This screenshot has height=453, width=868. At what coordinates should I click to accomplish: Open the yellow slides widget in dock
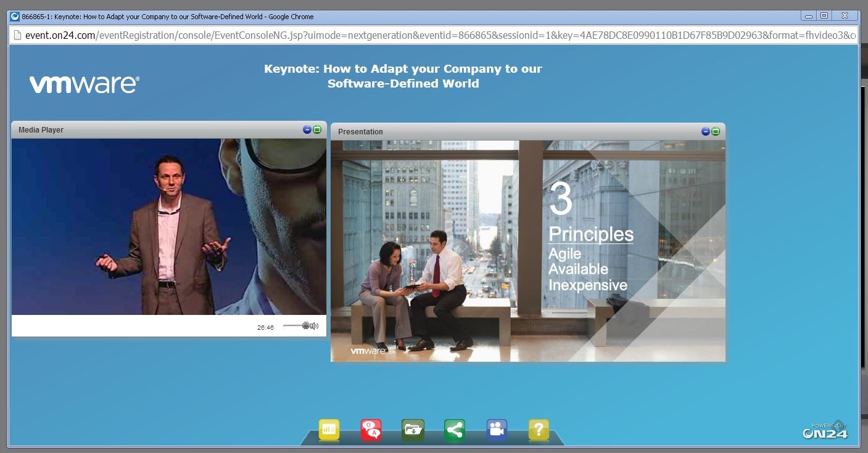coord(329,430)
